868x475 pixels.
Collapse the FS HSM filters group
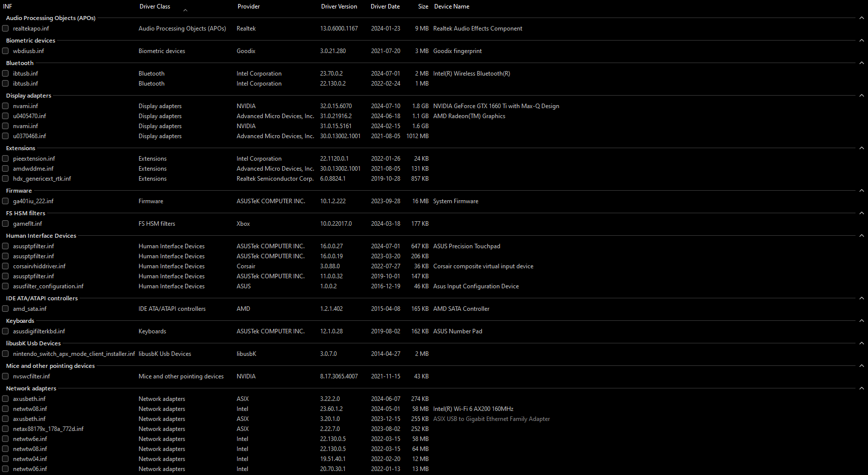coord(861,213)
